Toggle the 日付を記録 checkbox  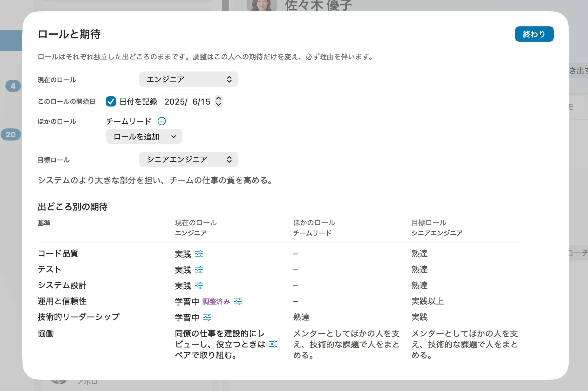coord(111,101)
